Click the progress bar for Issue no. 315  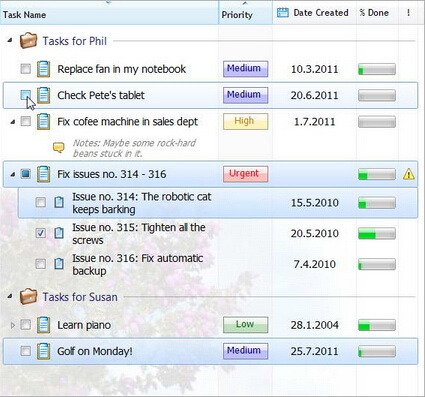[377, 233]
